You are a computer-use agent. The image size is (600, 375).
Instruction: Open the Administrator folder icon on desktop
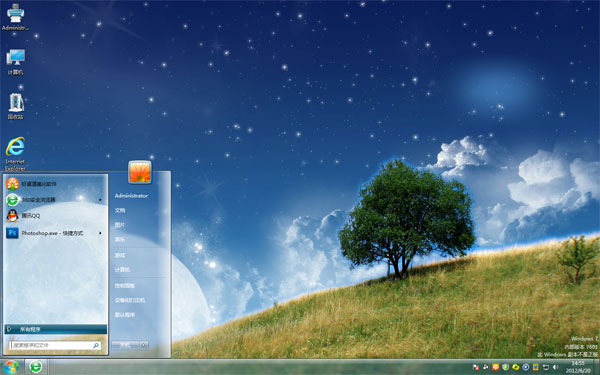point(15,17)
